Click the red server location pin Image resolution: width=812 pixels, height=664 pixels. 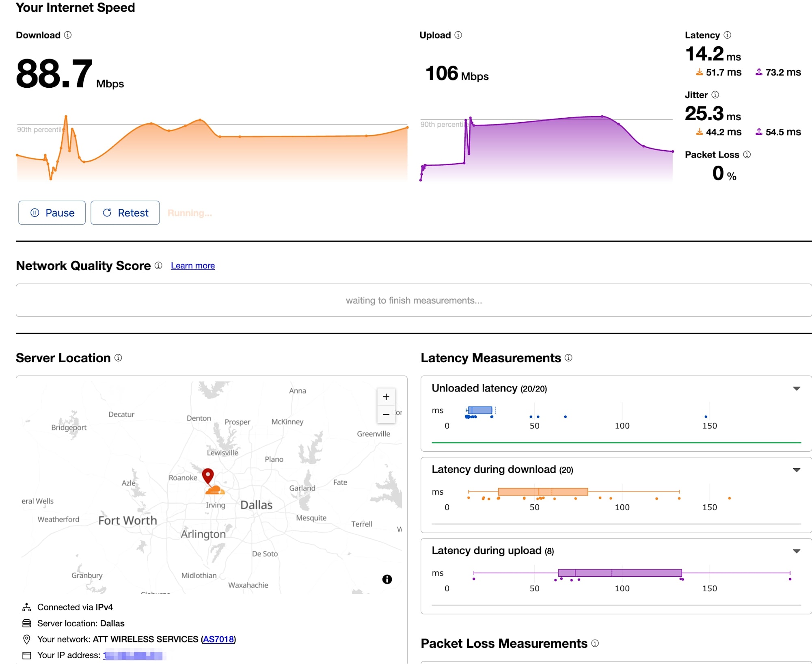click(x=208, y=474)
